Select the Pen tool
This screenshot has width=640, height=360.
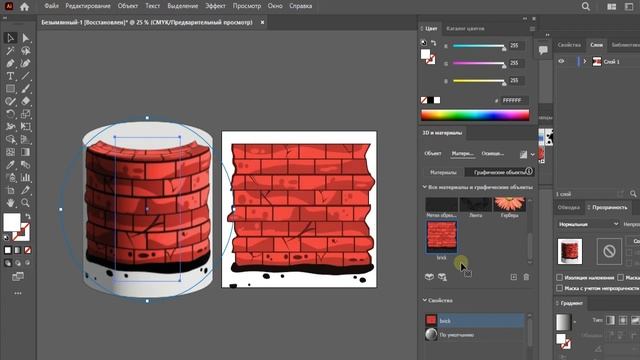click(x=10, y=63)
